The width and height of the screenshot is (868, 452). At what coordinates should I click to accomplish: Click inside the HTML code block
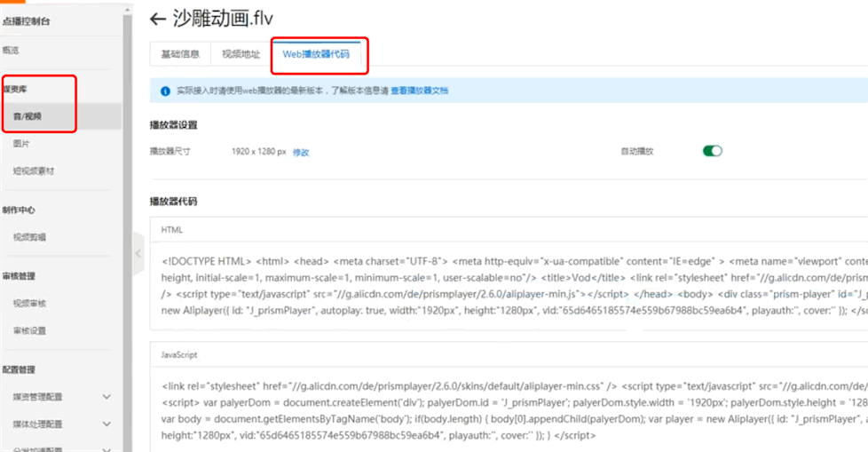coord(509,286)
